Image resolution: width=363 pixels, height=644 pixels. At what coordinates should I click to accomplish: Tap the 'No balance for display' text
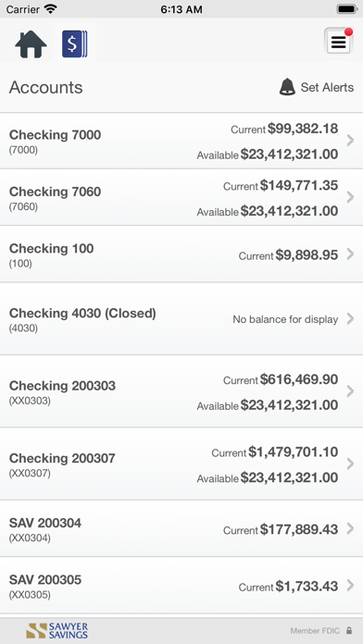pyautogui.click(x=285, y=319)
